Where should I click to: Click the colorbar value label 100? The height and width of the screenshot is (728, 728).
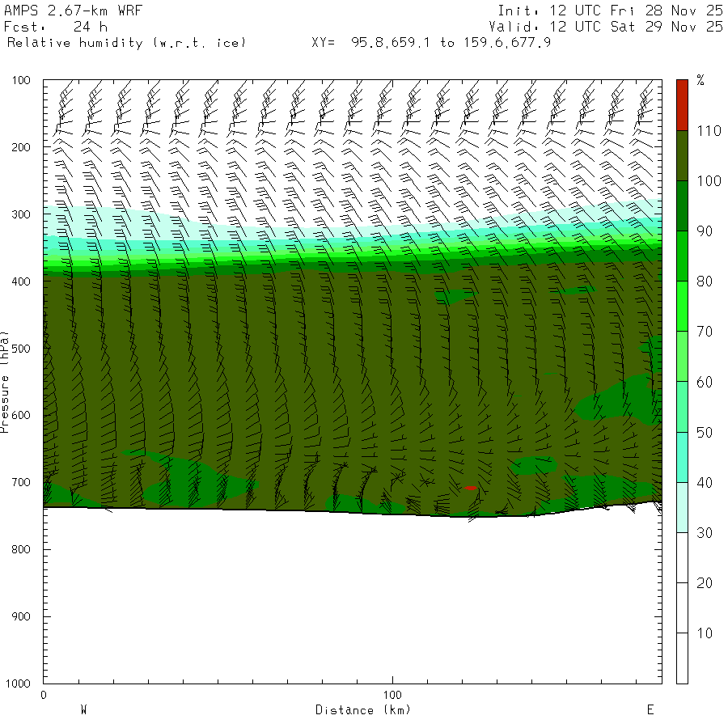click(709, 181)
